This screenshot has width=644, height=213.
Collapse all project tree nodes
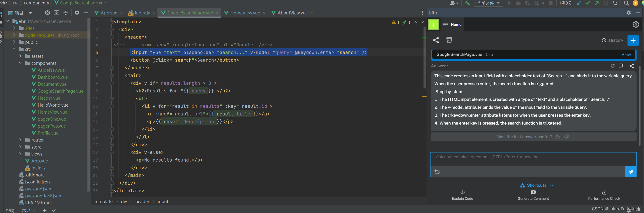66,13
